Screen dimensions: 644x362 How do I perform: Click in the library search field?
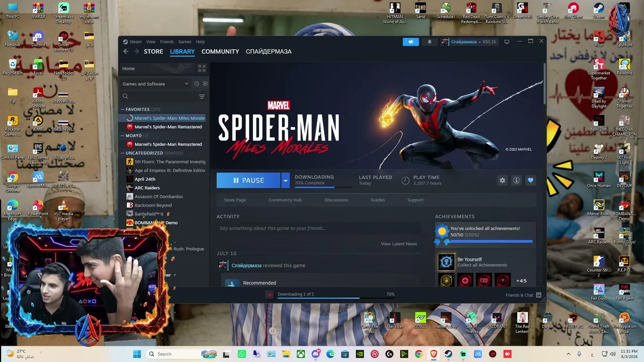(x=163, y=97)
